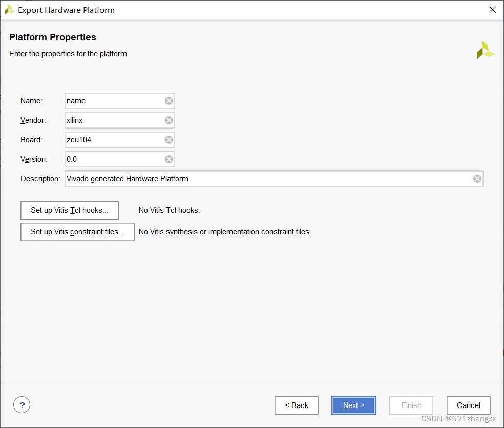Open the Set up Vitis constraint files dialog

pos(77,232)
